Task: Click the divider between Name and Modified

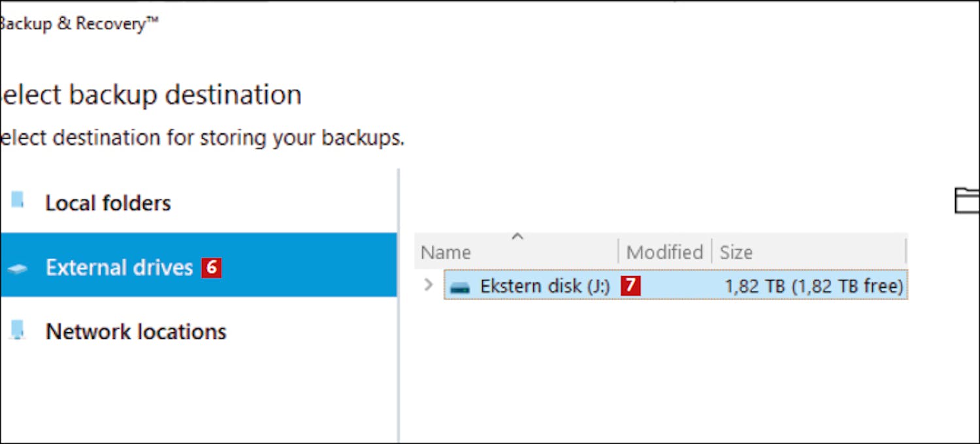Action: coord(618,252)
